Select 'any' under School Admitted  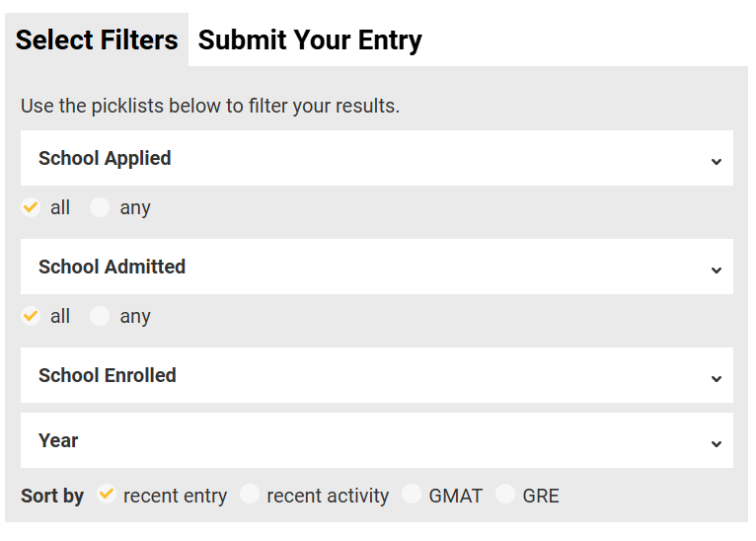(x=100, y=316)
